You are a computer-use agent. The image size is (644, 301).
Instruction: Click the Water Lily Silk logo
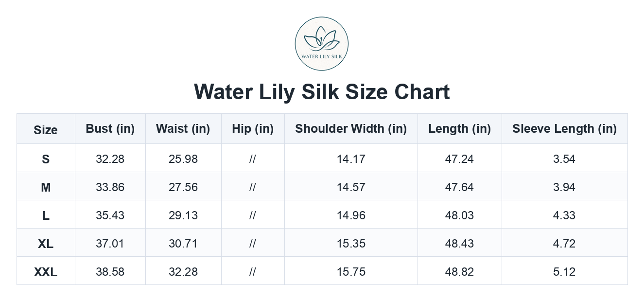322,44
